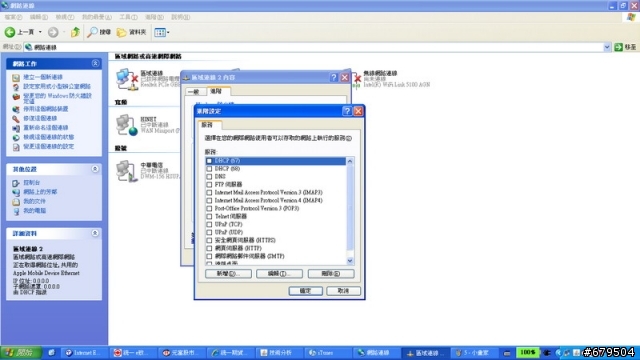
Task: Click 'Create a new connection' (建立一個新連線) task
Action: [43, 77]
